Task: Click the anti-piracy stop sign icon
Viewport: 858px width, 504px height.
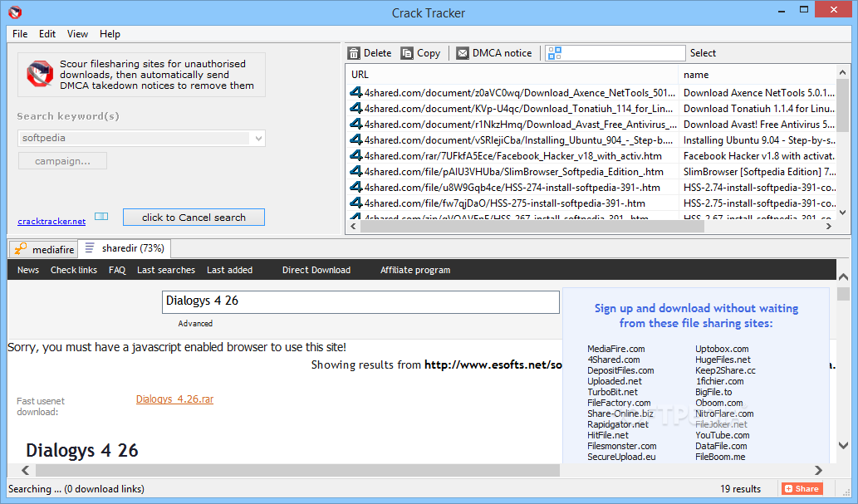Action: click(x=39, y=75)
